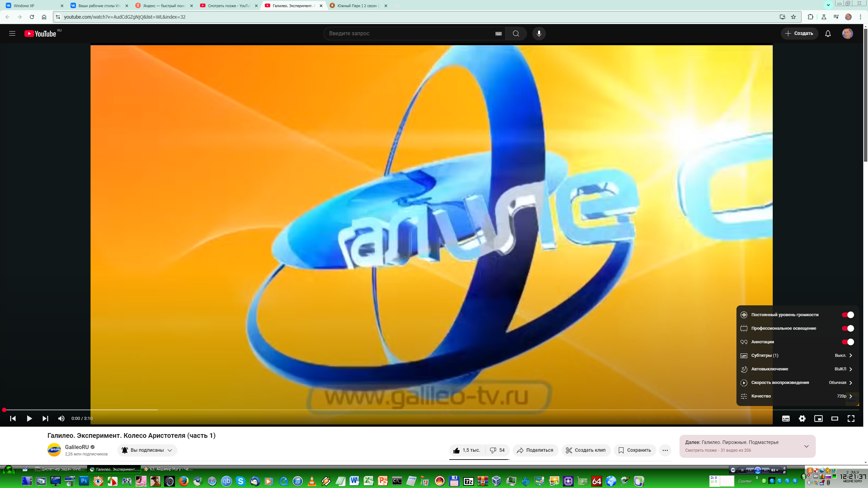868x488 pixels.
Task: Click the video progress bar
Action: [431, 410]
